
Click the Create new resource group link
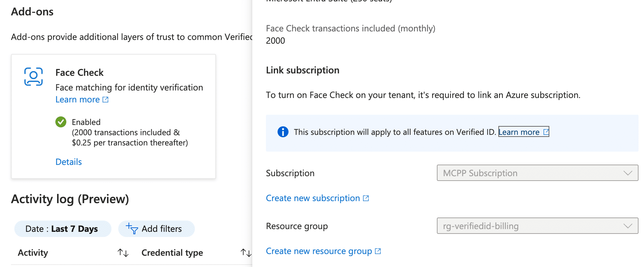[319, 251]
